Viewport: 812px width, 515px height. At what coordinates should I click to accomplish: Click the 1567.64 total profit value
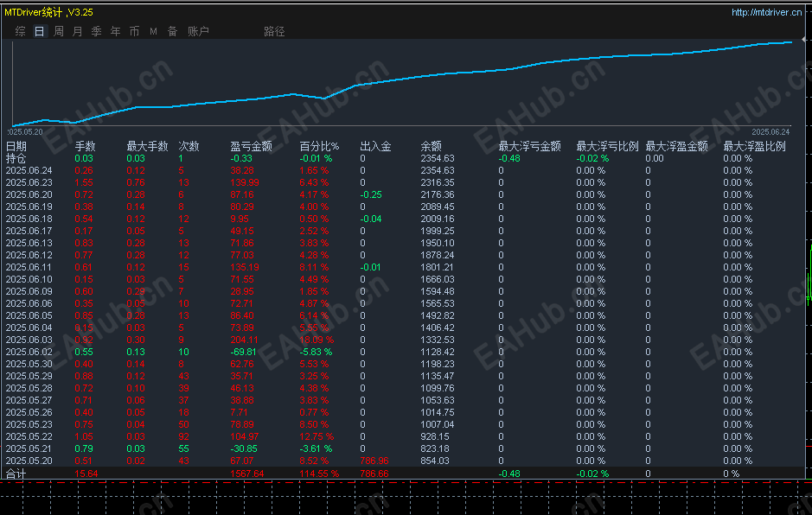(247, 474)
